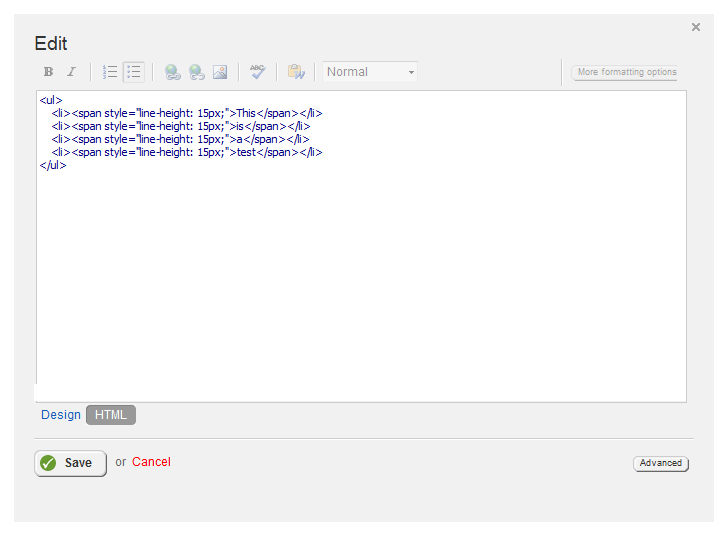This screenshot has height=535, width=728.
Task: Toggle the bulleted list button
Action: (134, 72)
